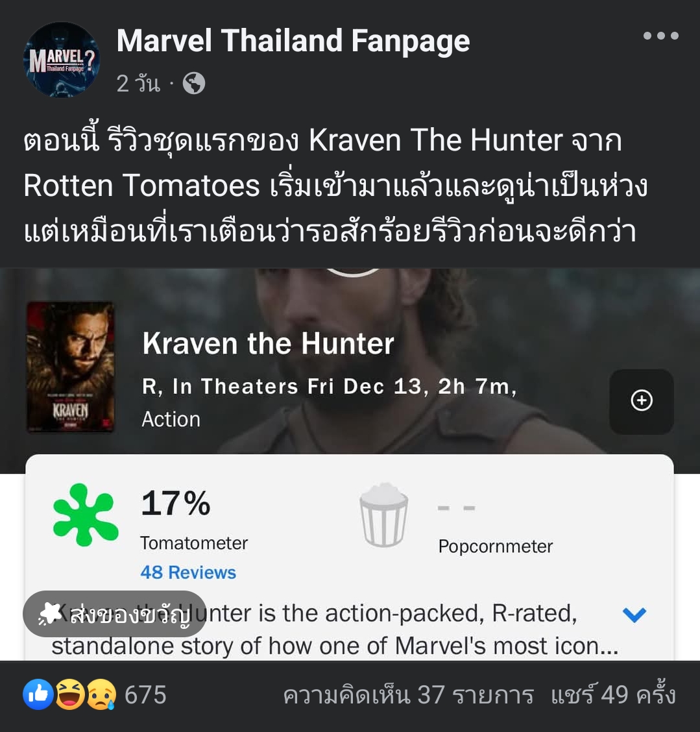Click the globe public audience icon
Viewport: 700px width, 732px height.
(194, 84)
